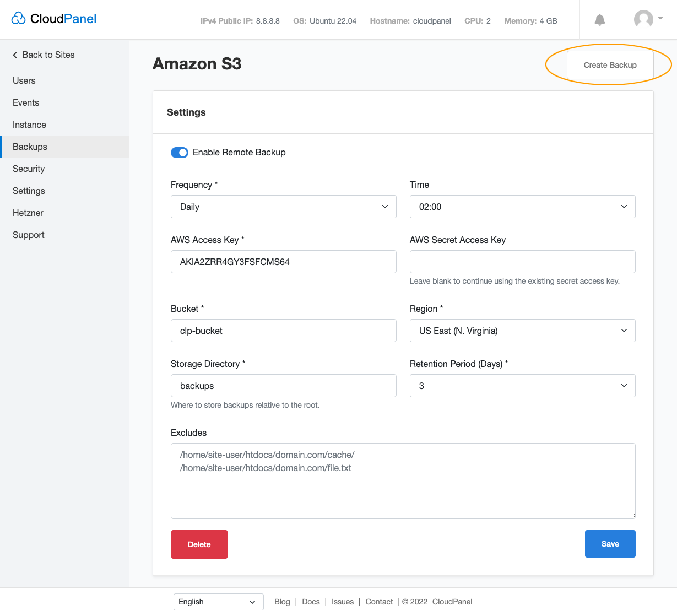Open the Frequency dropdown
This screenshot has height=616, width=677.
coord(283,207)
